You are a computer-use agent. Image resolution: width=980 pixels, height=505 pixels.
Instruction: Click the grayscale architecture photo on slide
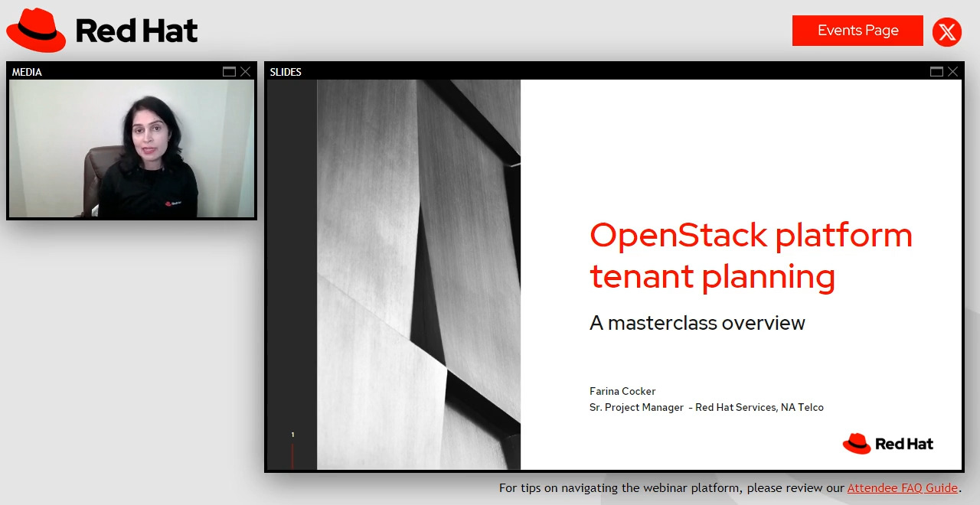pyautogui.click(x=418, y=274)
